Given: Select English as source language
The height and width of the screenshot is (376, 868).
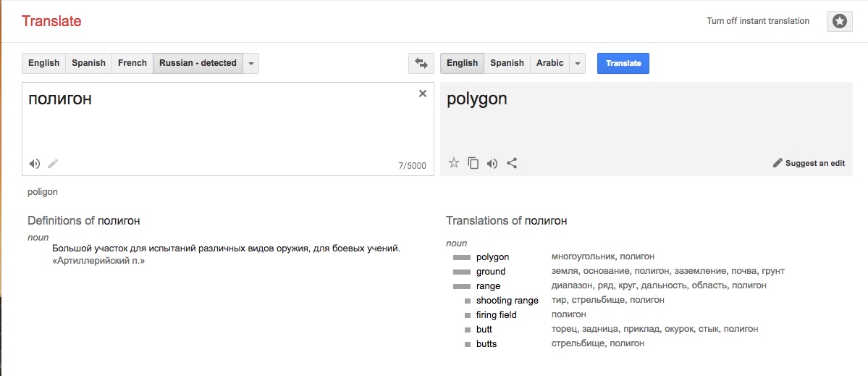Looking at the screenshot, I should click(x=43, y=63).
